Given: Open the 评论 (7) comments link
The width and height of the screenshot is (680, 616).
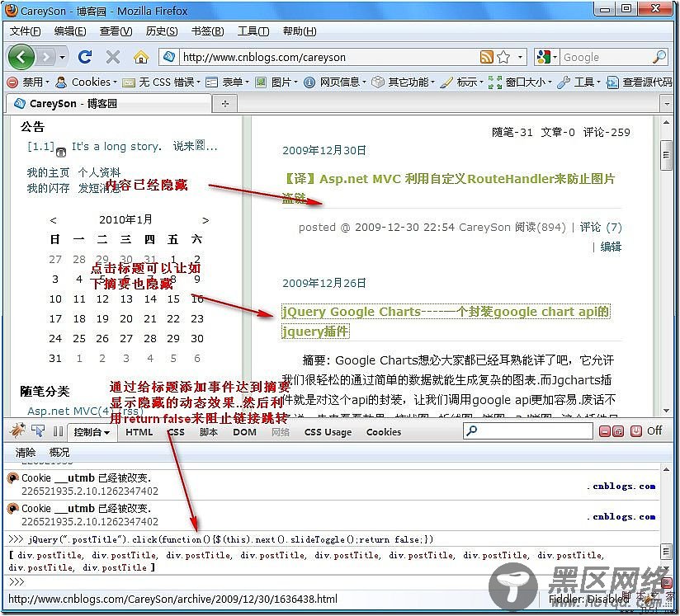Looking at the screenshot, I should coord(601,227).
